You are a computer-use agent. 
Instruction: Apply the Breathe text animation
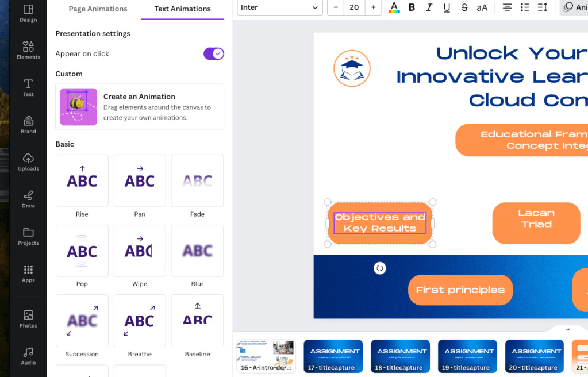tap(140, 321)
